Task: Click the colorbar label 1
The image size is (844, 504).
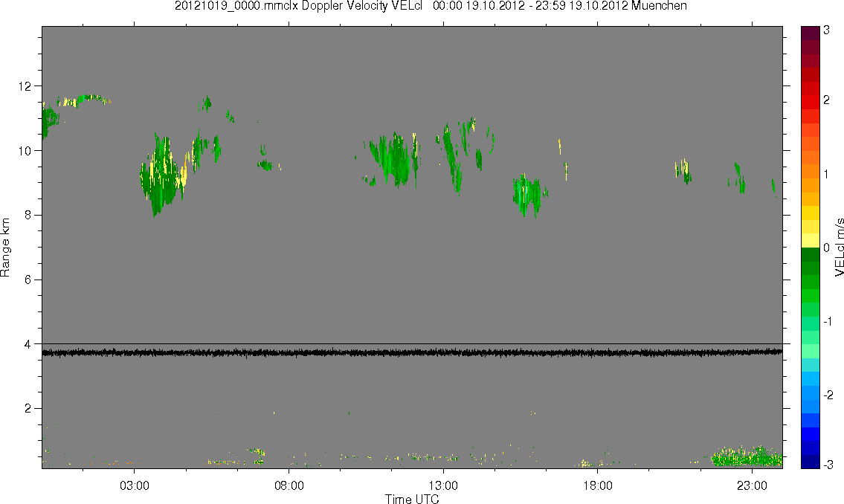Action: pos(827,174)
